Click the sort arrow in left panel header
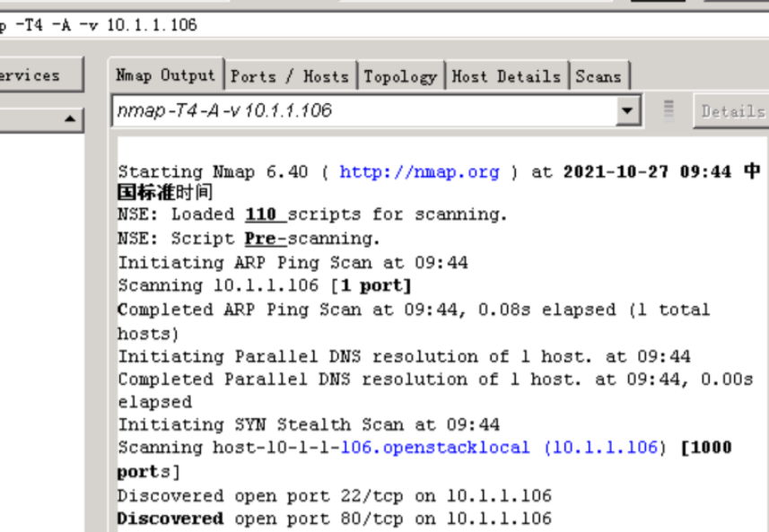769x532 pixels. point(70,118)
